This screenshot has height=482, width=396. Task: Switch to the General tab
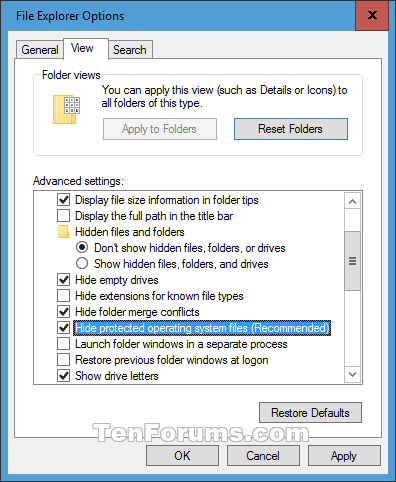click(40, 50)
